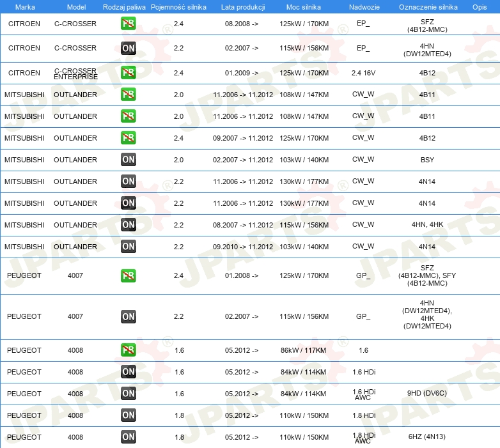Click the ON icon in Peugeot 4008 6HZ (4N13) row
This screenshot has width=500, height=448.
(x=128, y=437)
